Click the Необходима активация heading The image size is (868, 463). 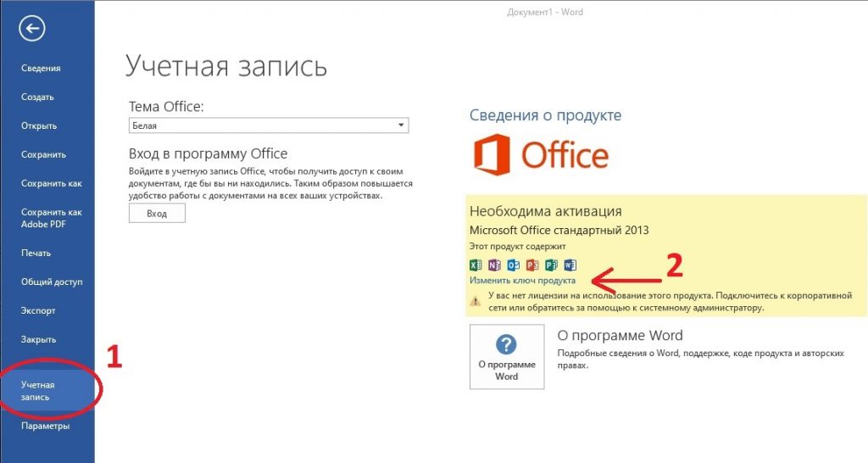[545, 211]
